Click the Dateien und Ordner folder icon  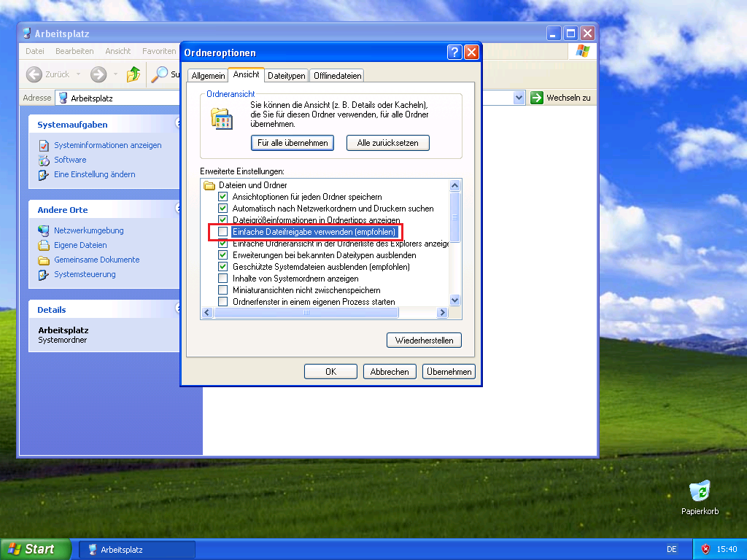tap(209, 185)
